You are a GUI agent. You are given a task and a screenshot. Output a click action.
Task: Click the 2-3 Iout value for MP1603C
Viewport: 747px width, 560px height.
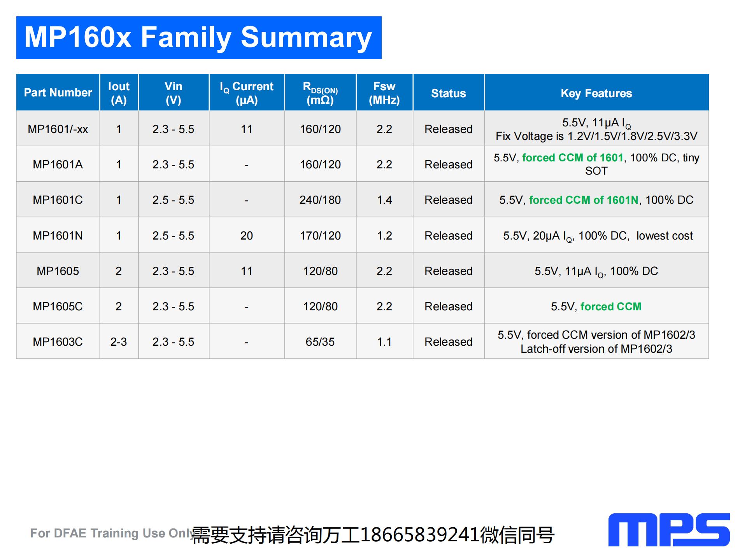coord(119,342)
